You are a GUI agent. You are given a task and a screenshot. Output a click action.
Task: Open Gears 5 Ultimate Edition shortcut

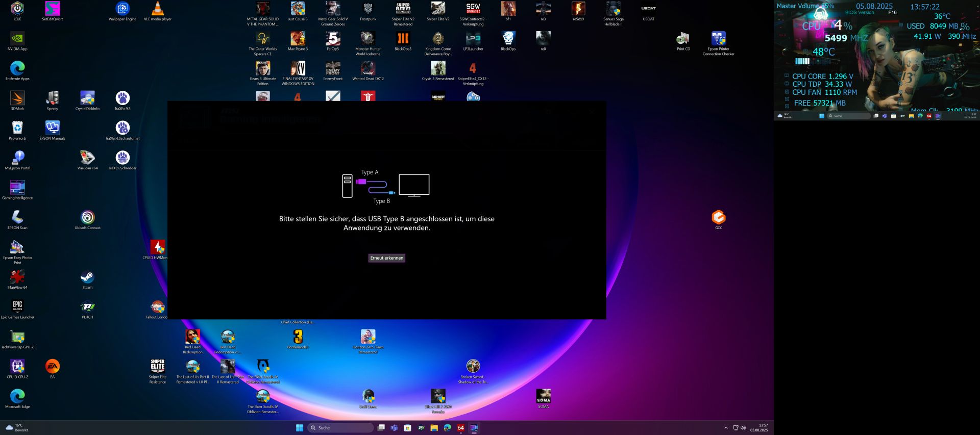point(263,73)
